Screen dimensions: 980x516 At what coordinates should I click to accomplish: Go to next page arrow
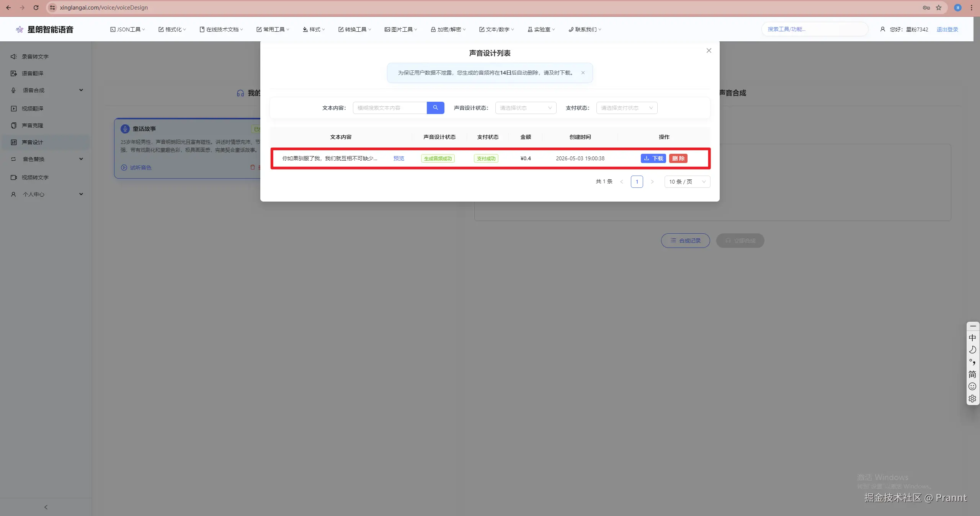(x=652, y=182)
